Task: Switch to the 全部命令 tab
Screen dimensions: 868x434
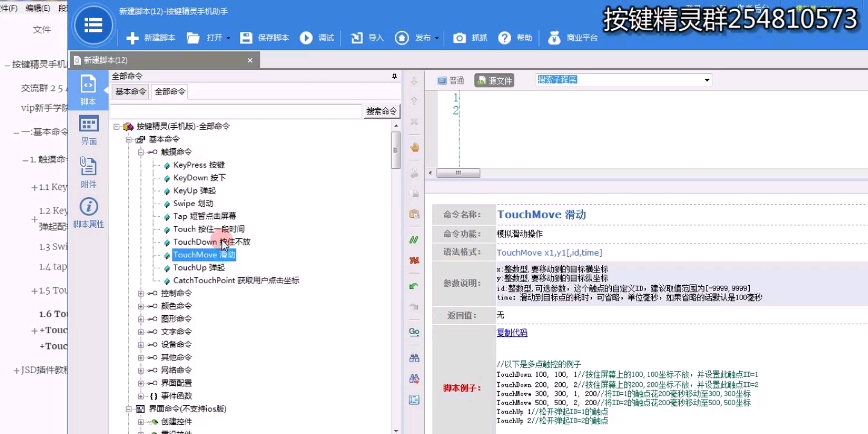Action: pyautogui.click(x=170, y=92)
